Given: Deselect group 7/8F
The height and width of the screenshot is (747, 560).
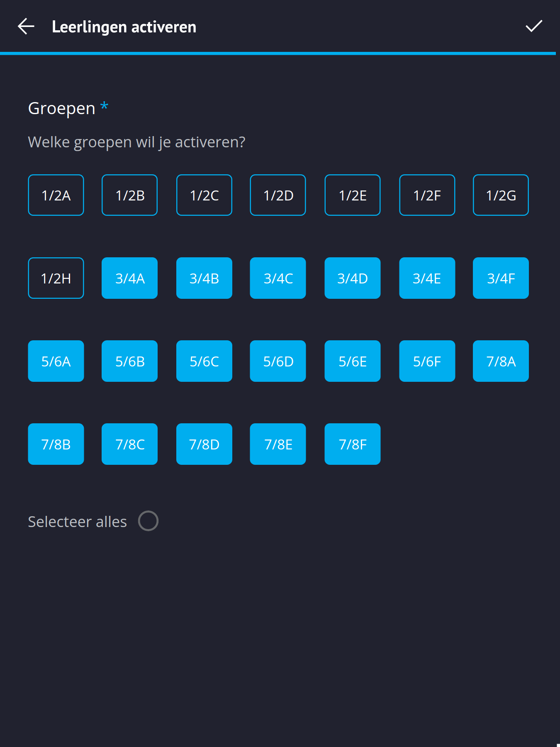Looking at the screenshot, I should (x=352, y=444).
